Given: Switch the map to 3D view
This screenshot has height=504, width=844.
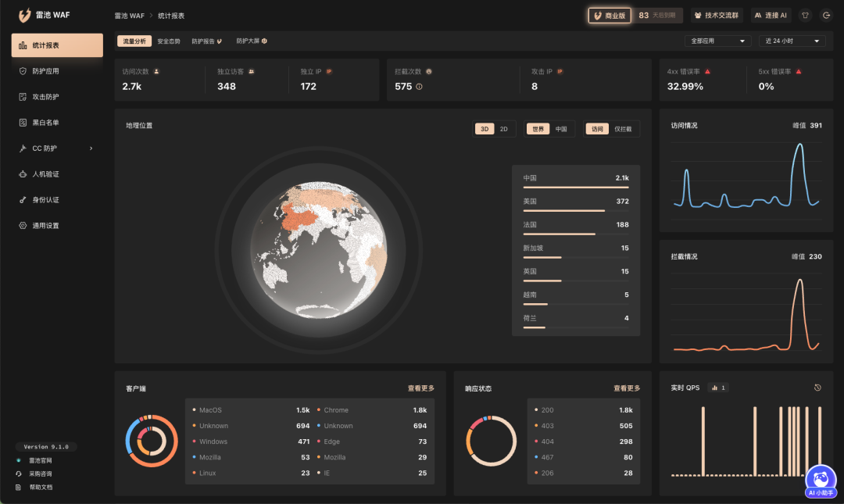Looking at the screenshot, I should pyautogui.click(x=485, y=129).
